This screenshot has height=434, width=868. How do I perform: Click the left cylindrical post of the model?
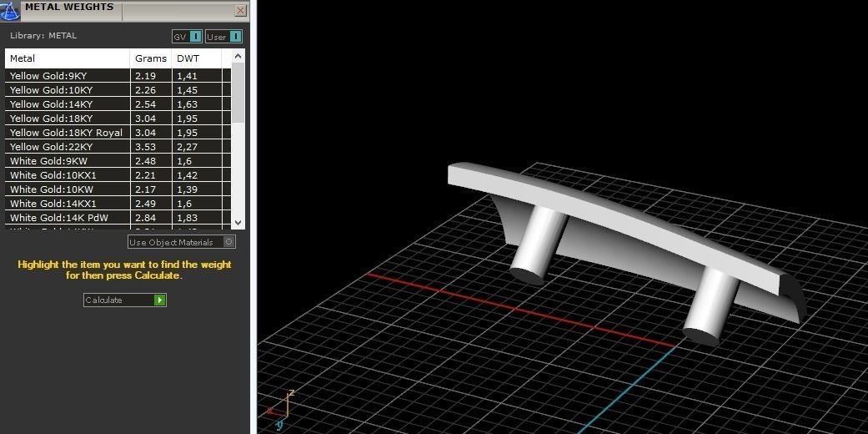pyautogui.click(x=538, y=244)
